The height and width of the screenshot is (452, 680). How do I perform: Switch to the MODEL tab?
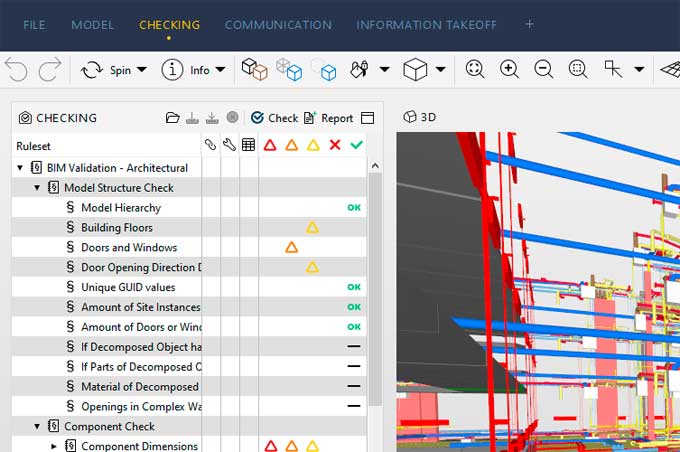[x=93, y=25]
